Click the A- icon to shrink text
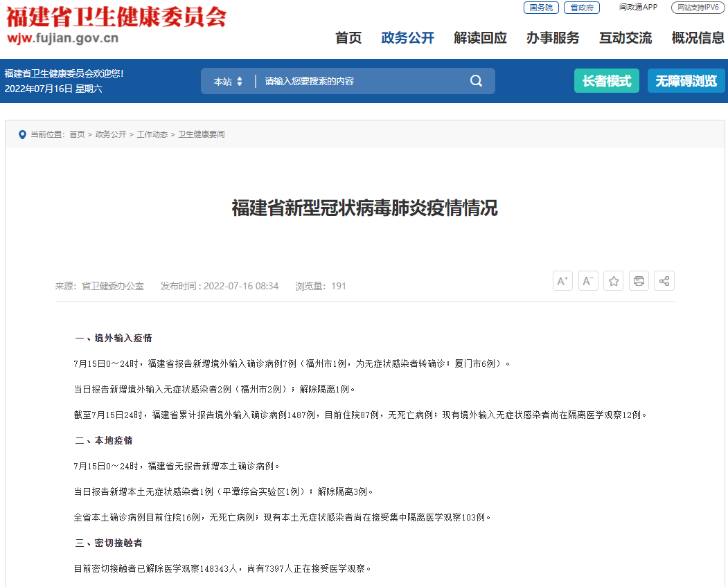The width and height of the screenshot is (728, 587). pyautogui.click(x=588, y=280)
